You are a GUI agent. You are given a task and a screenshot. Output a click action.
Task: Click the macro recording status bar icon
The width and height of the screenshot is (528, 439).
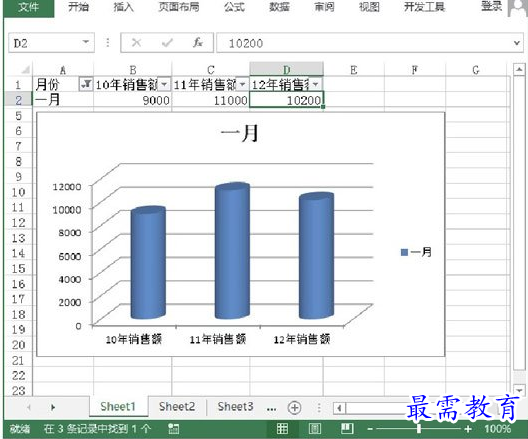click(x=174, y=429)
